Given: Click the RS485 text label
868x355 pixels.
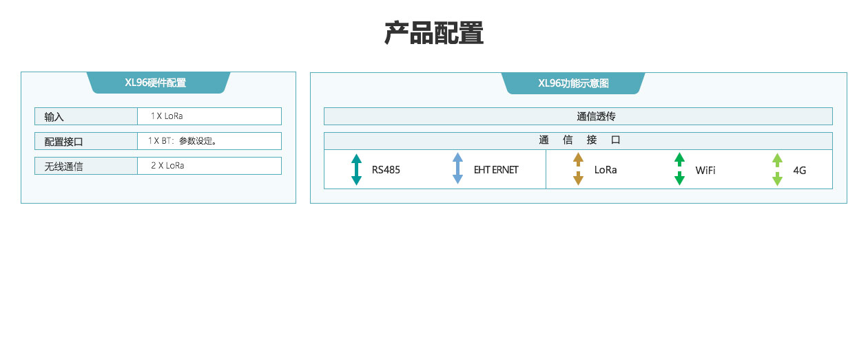Looking at the screenshot, I should point(386,170).
